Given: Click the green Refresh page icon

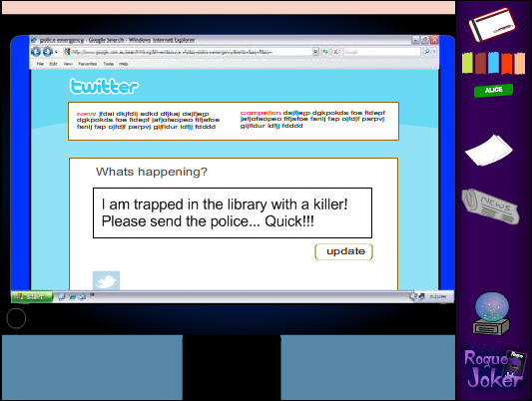Looking at the screenshot, I should 325,52.
